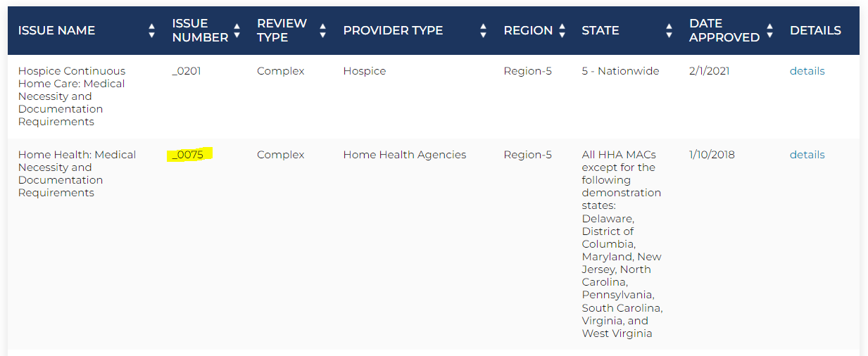Click the Issue Name column header
868x356 pixels.
pos(56,31)
